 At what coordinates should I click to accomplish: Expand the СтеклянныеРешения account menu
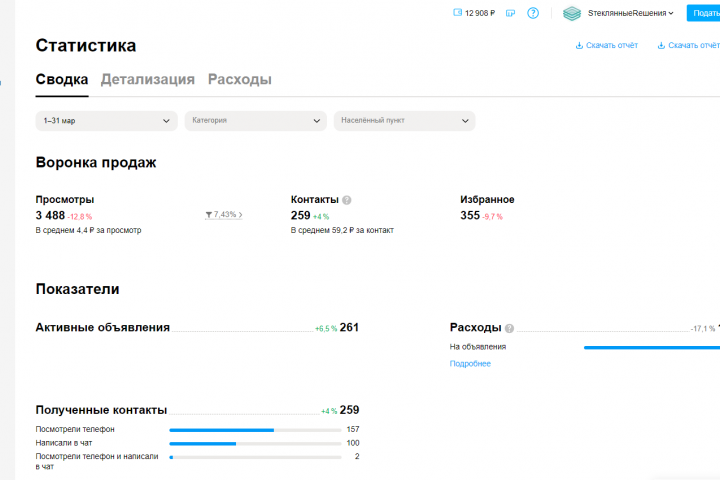(x=630, y=13)
